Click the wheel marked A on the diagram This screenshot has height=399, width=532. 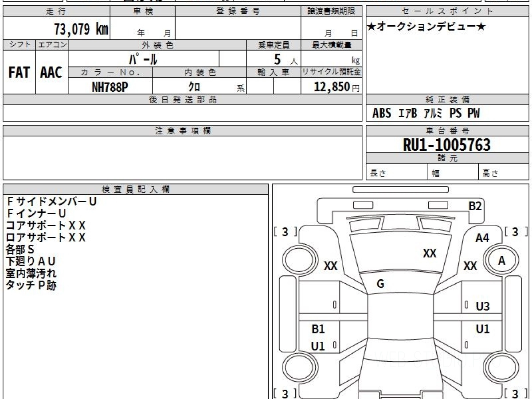(501, 261)
